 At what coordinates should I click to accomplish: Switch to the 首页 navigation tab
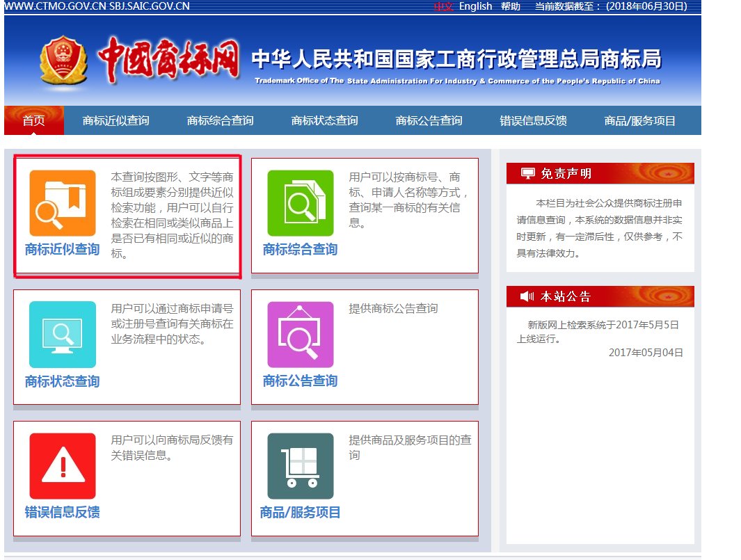pyautogui.click(x=33, y=120)
